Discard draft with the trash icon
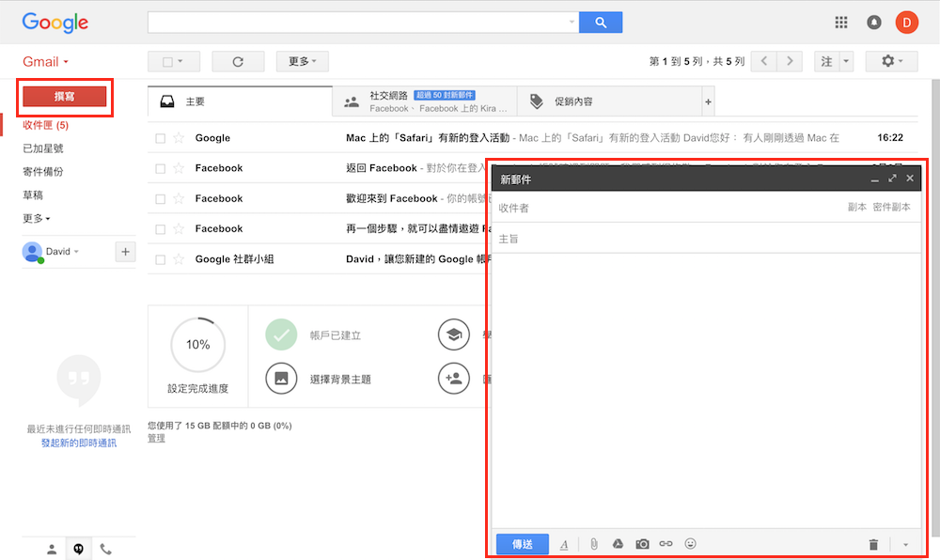This screenshot has width=940, height=560. [873, 544]
